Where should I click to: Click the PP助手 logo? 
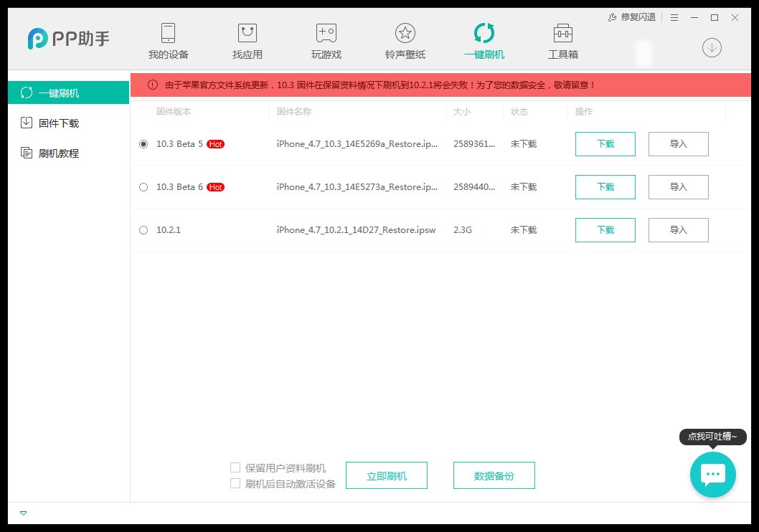pos(67,39)
